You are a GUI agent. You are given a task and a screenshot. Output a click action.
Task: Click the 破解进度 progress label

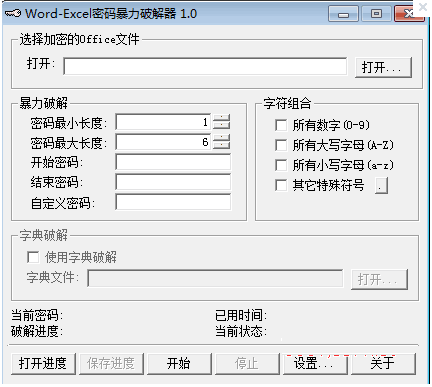(37, 331)
